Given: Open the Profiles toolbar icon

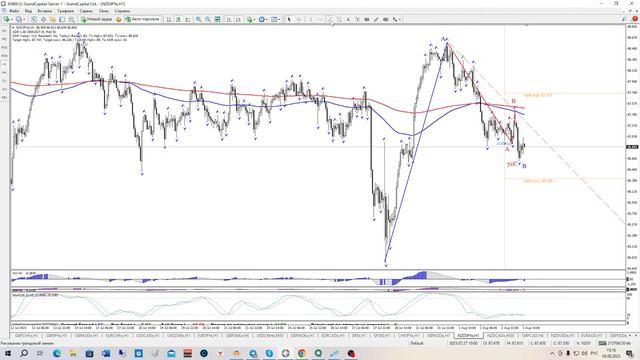Looking at the screenshot, I should (x=19, y=19).
